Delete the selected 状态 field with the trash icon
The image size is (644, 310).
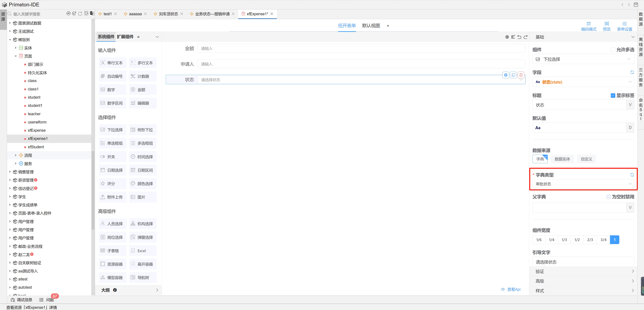521,75
